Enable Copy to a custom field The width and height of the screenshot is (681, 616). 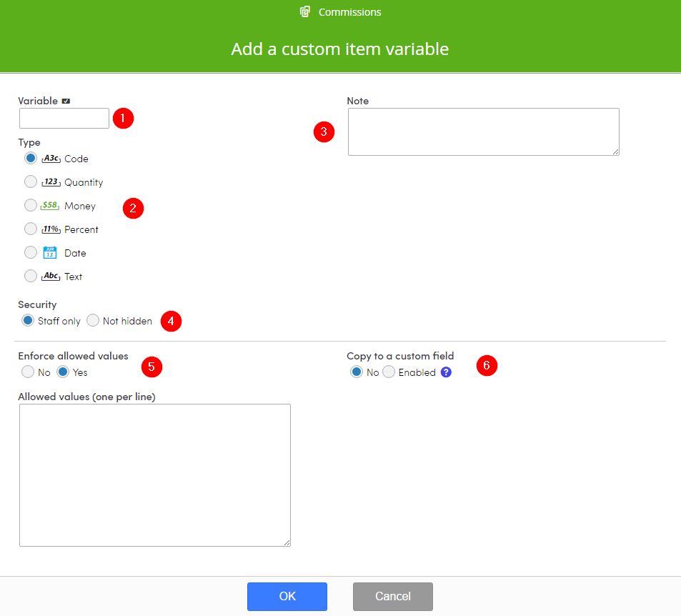tap(389, 372)
